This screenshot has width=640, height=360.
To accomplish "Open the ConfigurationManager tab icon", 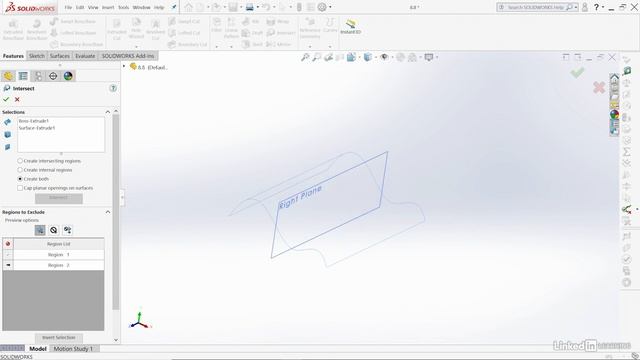I will [x=38, y=76].
